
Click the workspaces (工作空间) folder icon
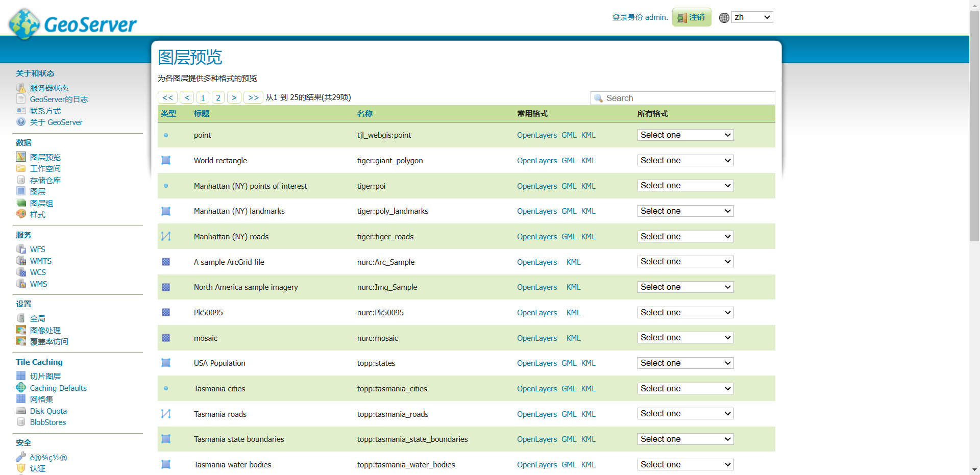pyautogui.click(x=21, y=168)
